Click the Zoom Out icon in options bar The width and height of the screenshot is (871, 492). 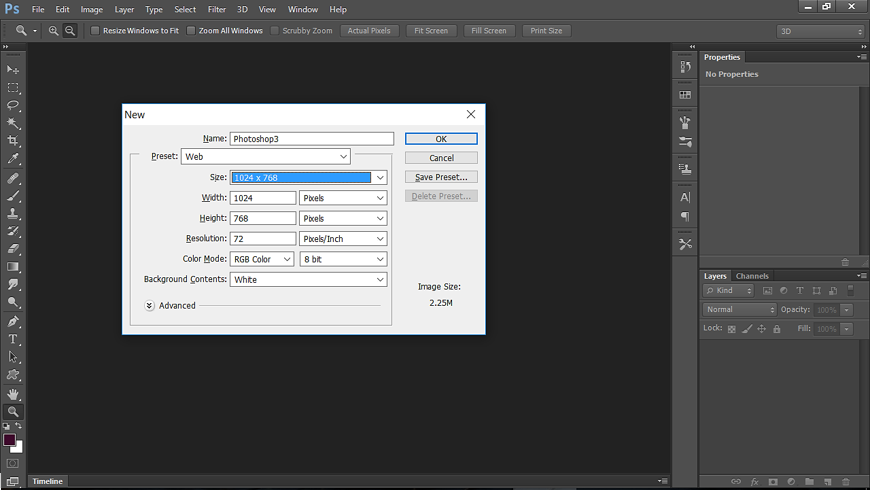click(x=70, y=31)
